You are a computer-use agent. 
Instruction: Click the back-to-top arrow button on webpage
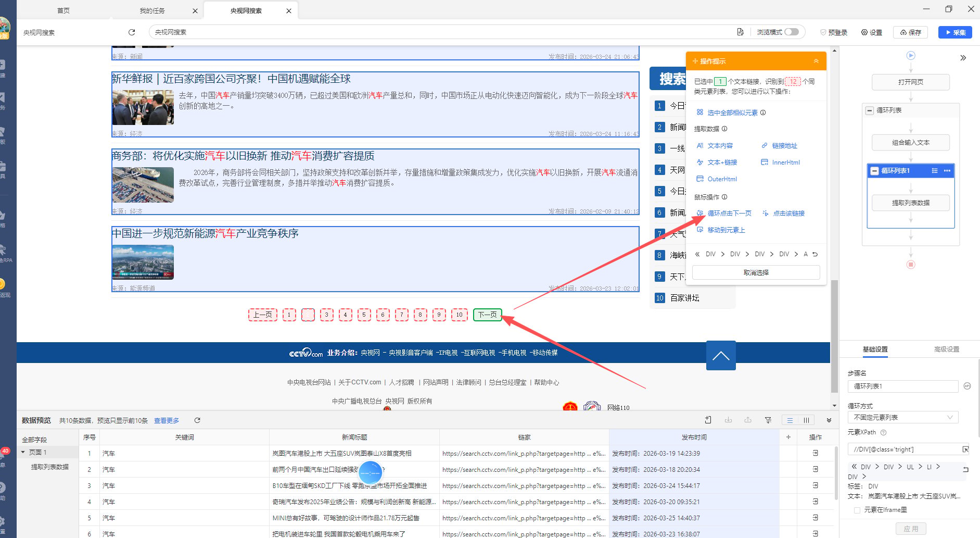coord(721,355)
